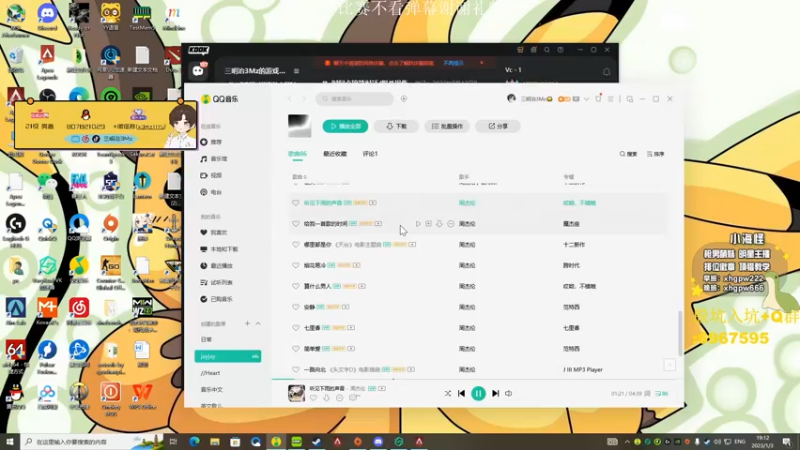Like the song 给我一首歌的时间
The width and height of the screenshot is (800, 450).
pos(295,223)
